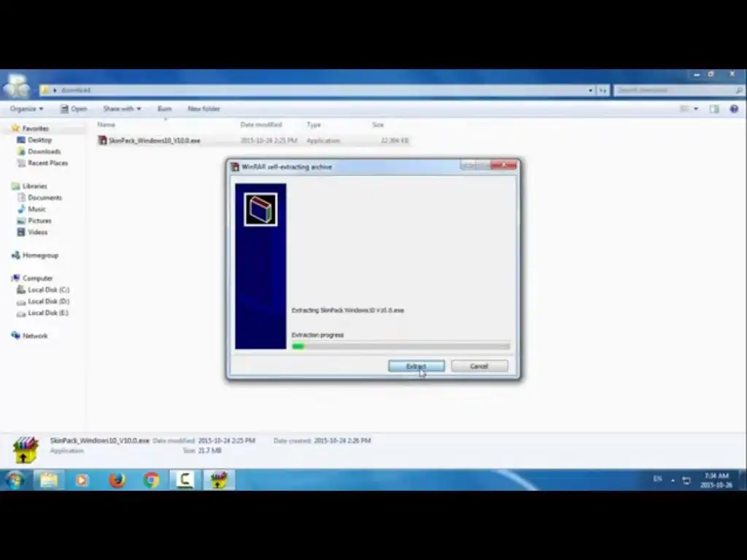Click the EN language indicator

657,479
